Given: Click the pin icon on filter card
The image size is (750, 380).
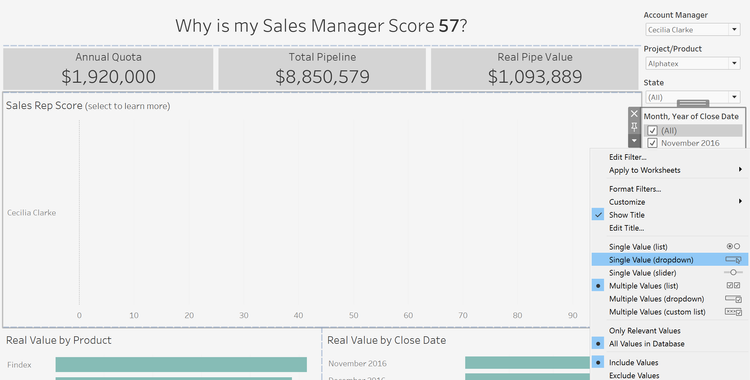Looking at the screenshot, I should [x=634, y=127].
